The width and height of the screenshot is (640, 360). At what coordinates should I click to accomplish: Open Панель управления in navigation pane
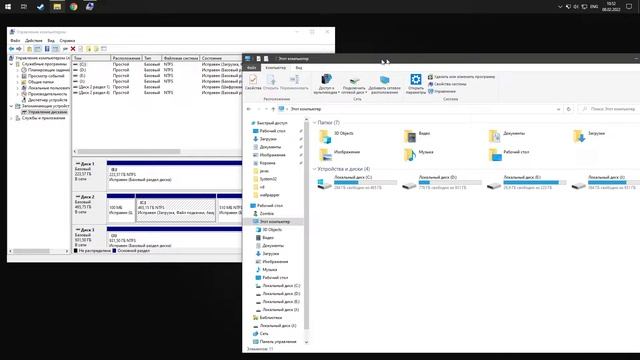[x=275, y=342]
